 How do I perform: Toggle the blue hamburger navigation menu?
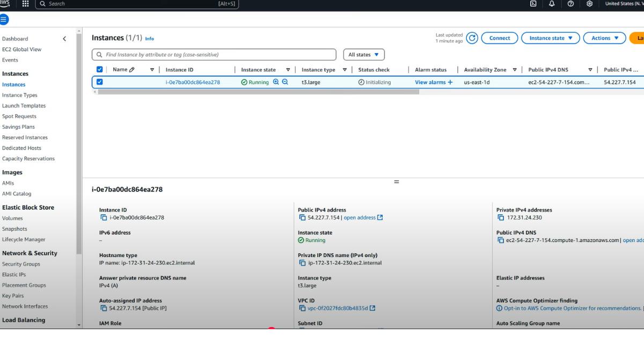[x=4, y=19]
